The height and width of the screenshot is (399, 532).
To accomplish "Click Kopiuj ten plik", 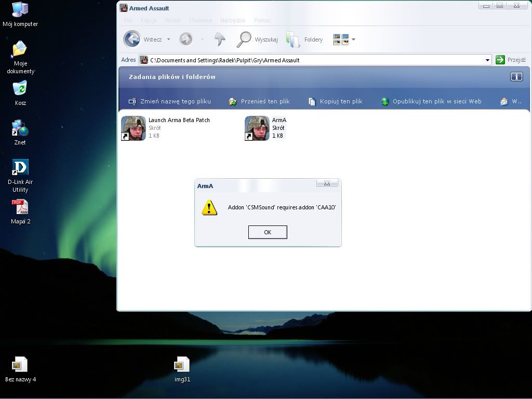I will click(335, 101).
